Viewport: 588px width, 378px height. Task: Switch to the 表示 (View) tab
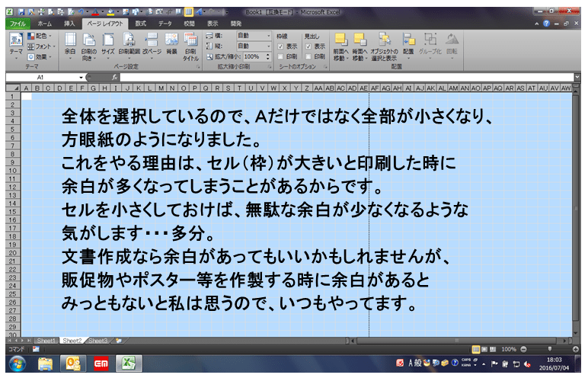coord(213,24)
